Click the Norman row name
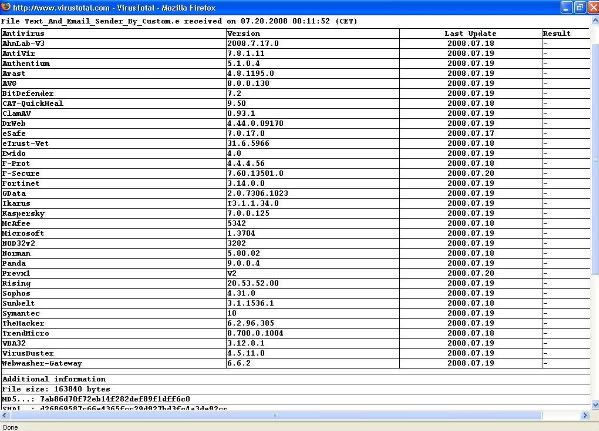The width and height of the screenshot is (599, 431). tap(16, 253)
